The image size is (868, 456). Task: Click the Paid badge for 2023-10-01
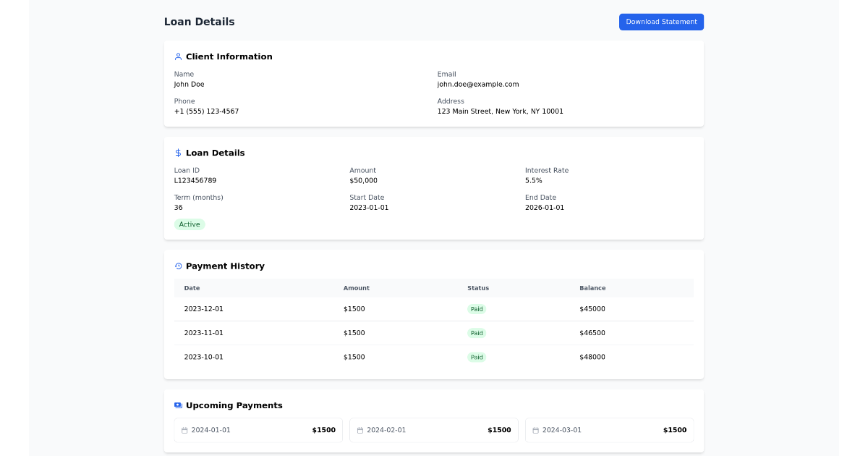477,357
